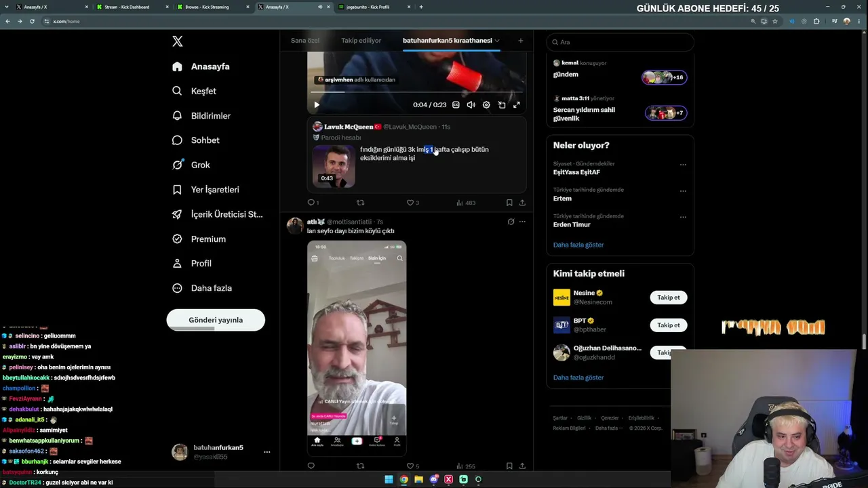868x488 pixels.
Task: Click the x.com/home address bar
Action: coord(393,21)
